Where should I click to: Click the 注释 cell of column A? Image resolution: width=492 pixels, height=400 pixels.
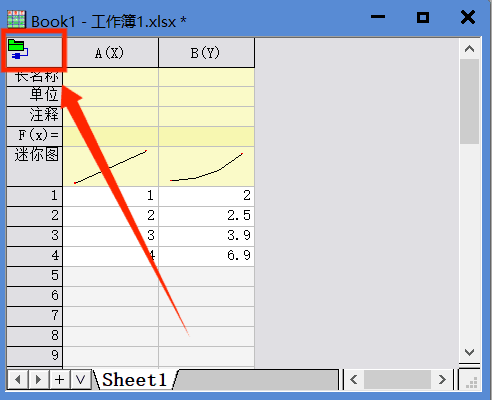[110, 117]
